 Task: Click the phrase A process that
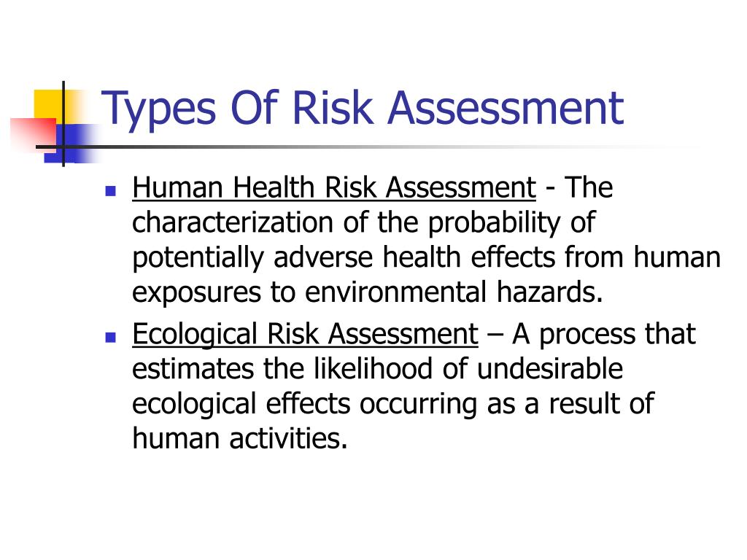coord(604,334)
